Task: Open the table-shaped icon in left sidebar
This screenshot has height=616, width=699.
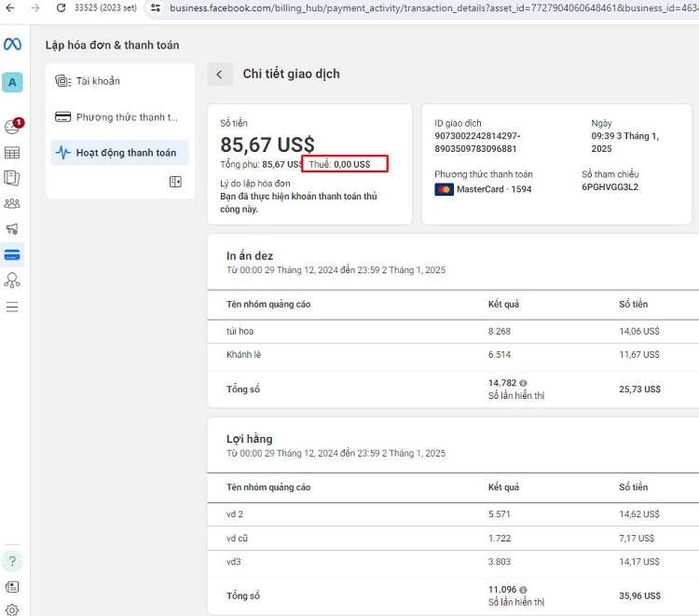Action: pyautogui.click(x=12, y=153)
